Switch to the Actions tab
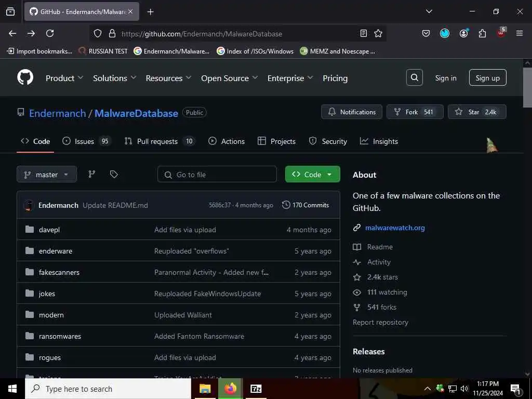Viewport: 532px width, 399px height. click(227, 141)
